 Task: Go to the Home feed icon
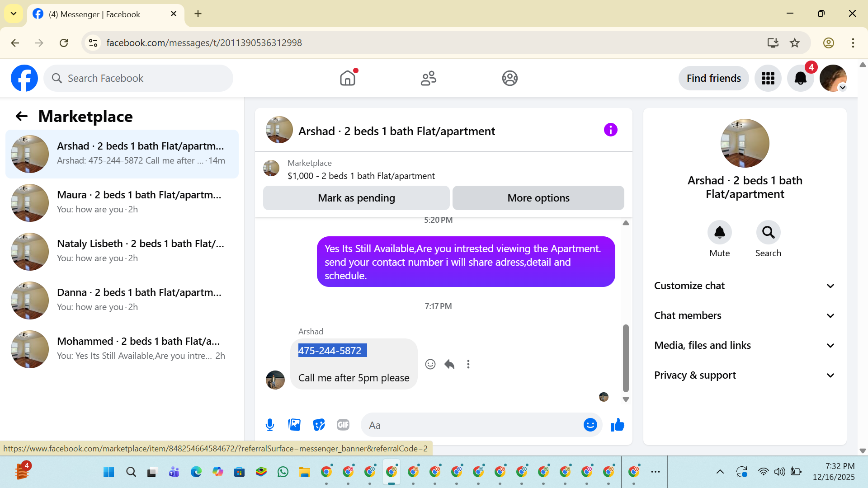click(348, 78)
